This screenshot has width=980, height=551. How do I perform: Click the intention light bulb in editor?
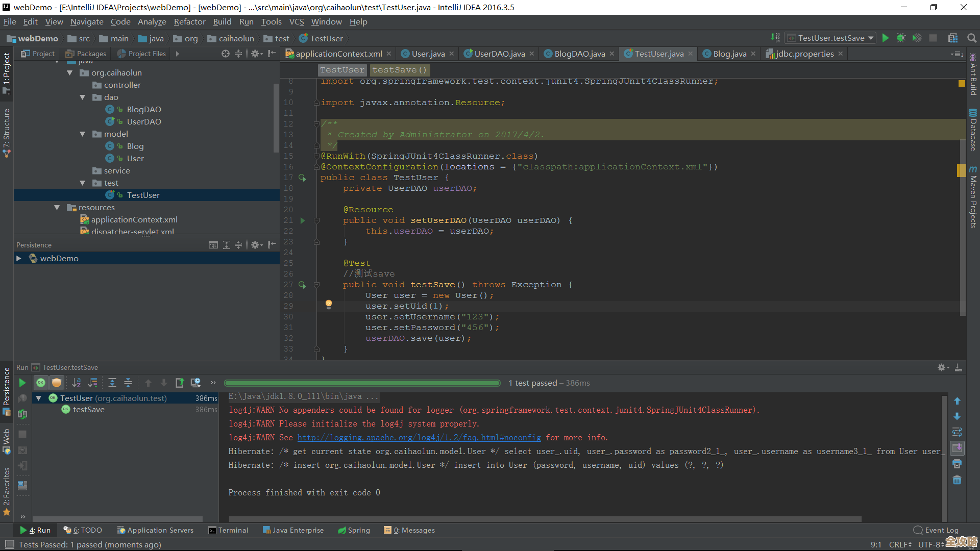click(x=329, y=305)
